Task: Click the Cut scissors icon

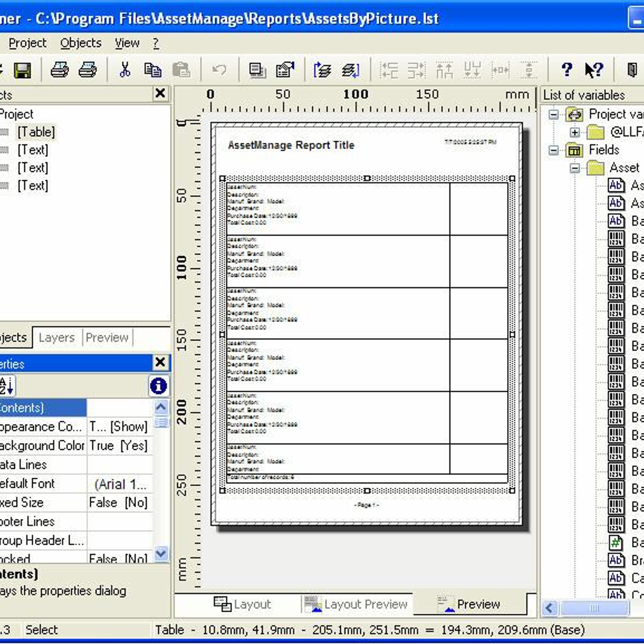Action: 125,70
